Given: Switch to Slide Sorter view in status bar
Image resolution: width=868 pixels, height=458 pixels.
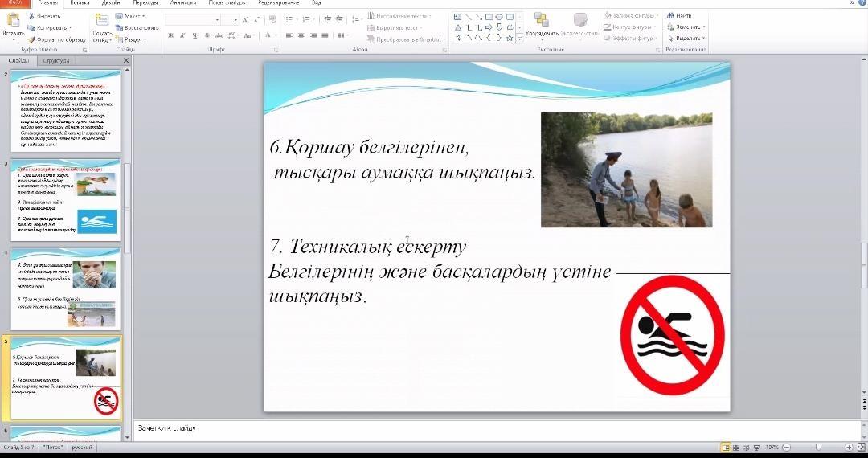Looking at the screenshot, I should (x=737, y=447).
